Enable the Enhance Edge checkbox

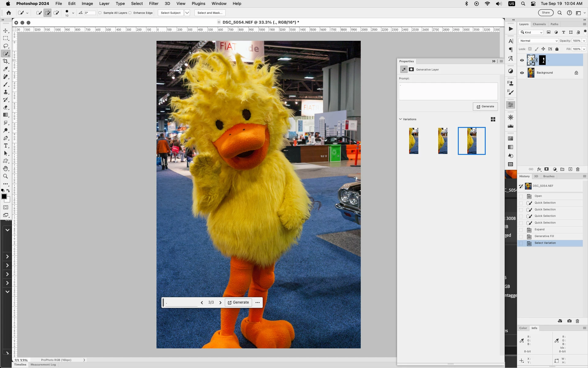pos(130,13)
